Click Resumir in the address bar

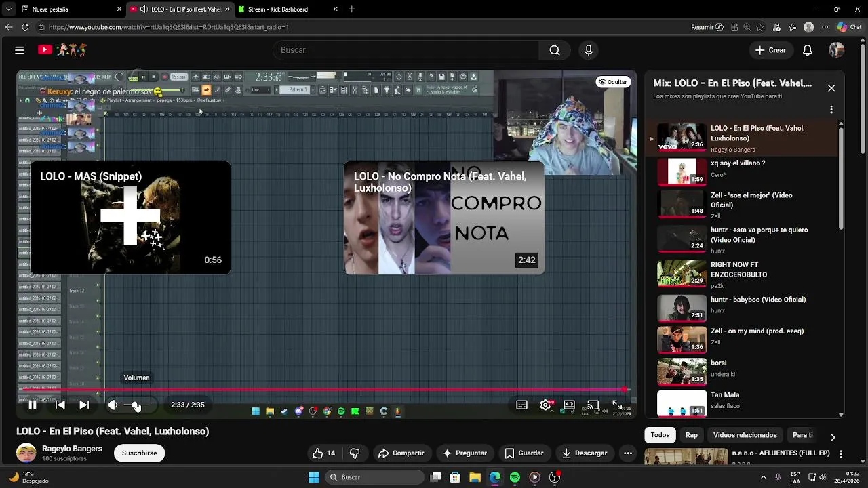click(707, 27)
